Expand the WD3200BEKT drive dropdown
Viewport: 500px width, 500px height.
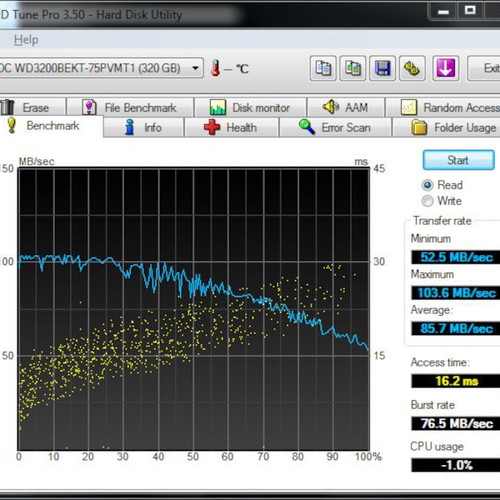(x=195, y=68)
